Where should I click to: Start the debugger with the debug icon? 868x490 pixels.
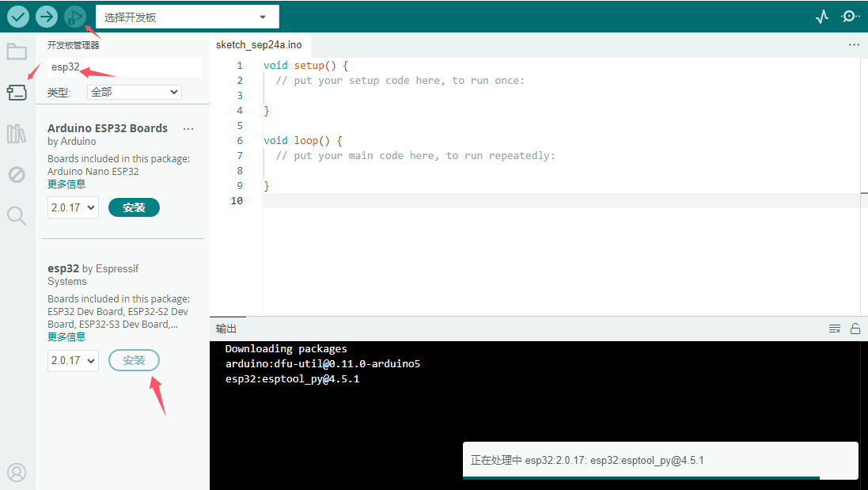[x=75, y=16]
